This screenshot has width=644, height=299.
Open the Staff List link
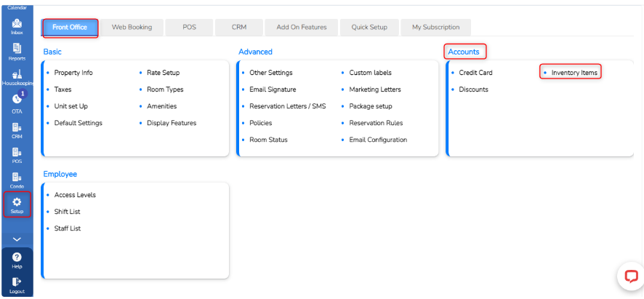[68, 228]
